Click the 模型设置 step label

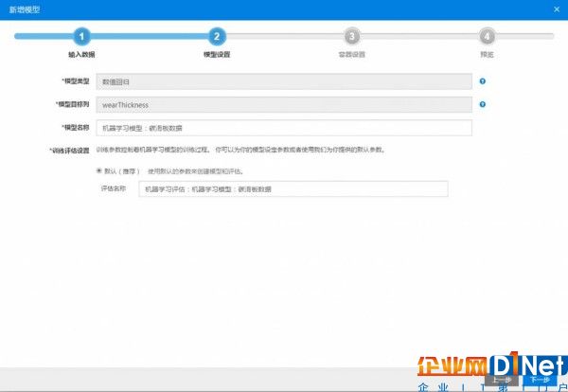coord(217,54)
